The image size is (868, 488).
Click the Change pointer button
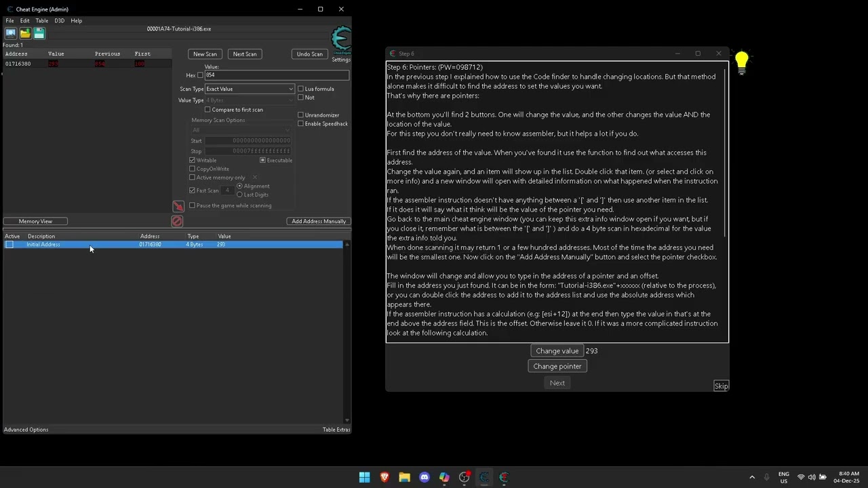pyautogui.click(x=557, y=367)
